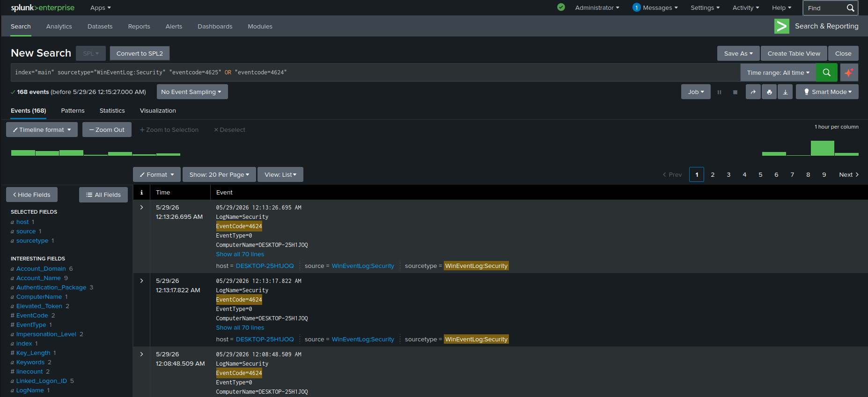
Task: Open the Timeline format dropdown
Action: click(42, 130)
